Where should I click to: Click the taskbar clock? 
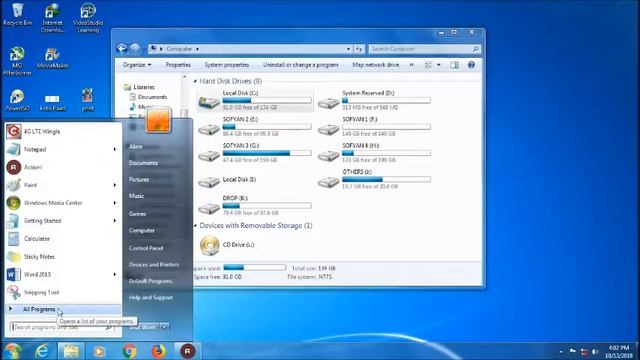(619, 351)
